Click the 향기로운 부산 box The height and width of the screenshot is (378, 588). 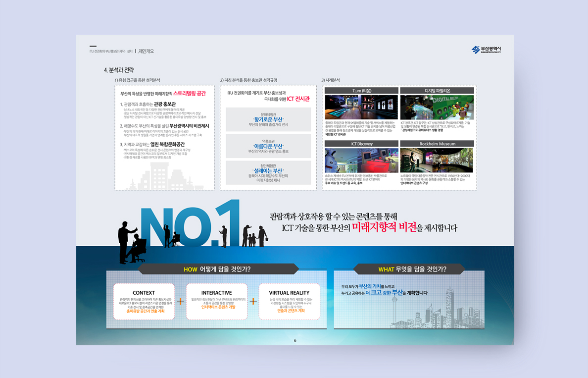click(x=268, y=119)
